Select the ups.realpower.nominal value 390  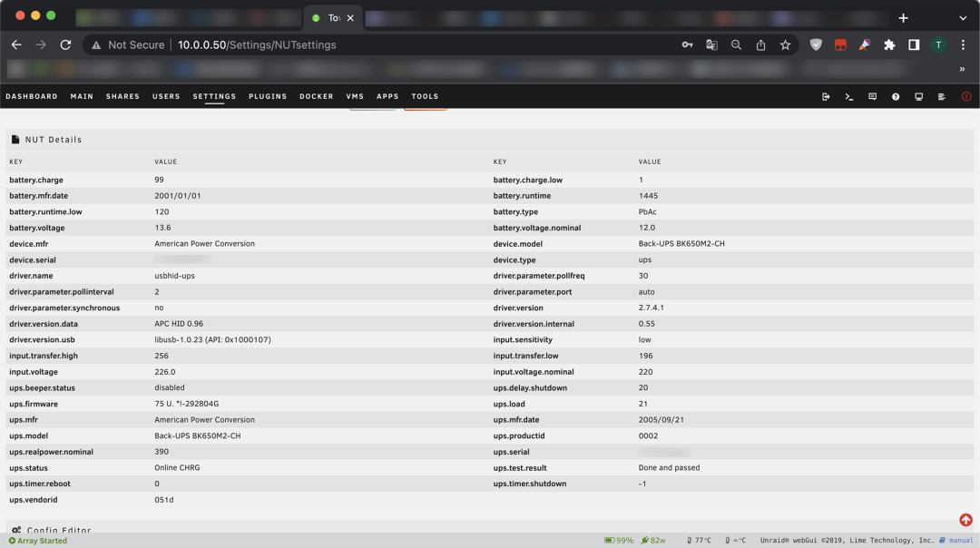[x=162, y=452]
